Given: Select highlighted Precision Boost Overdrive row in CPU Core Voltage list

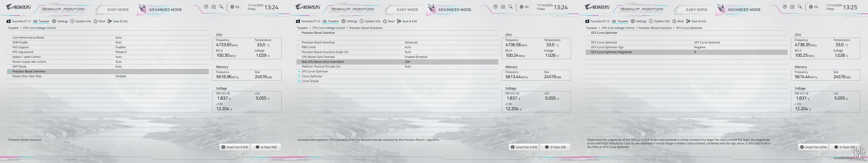Looking at the screenshot, I should pyautogui.click(x=29, y=72).
